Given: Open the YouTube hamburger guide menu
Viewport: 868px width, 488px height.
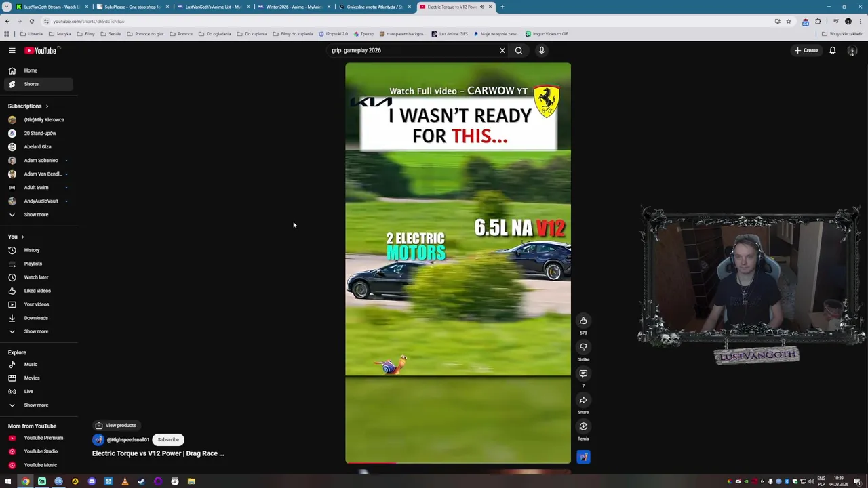Looking at the screenshot, I should pos(12,50).
